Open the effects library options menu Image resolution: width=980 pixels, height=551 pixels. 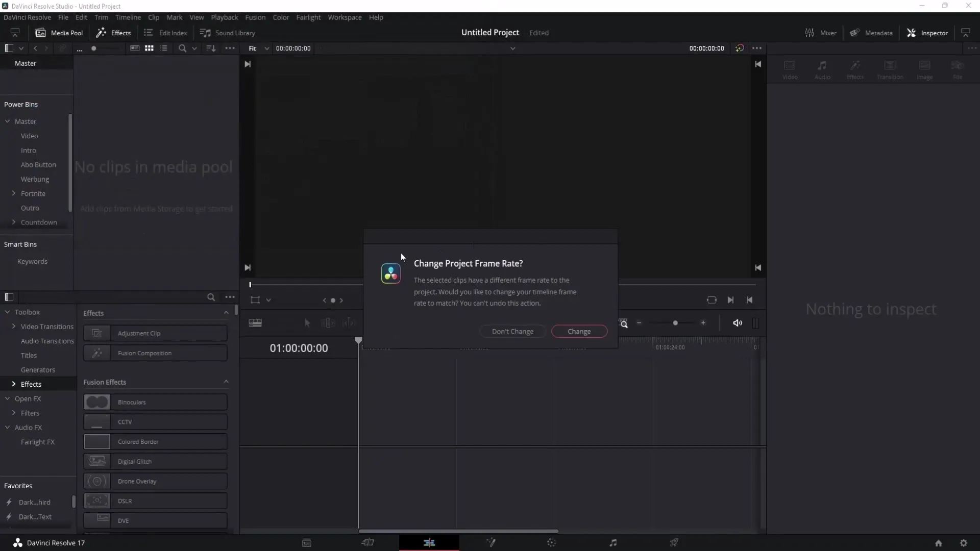[230, 297]
